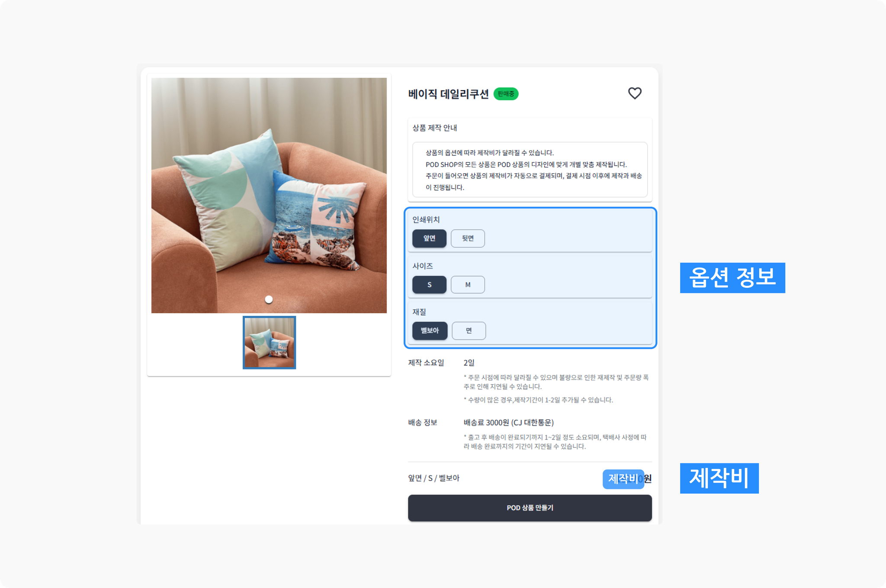Click the 앞면 / S / 벨보아 selection summary

pyautogui.click(x=433, y=478)
